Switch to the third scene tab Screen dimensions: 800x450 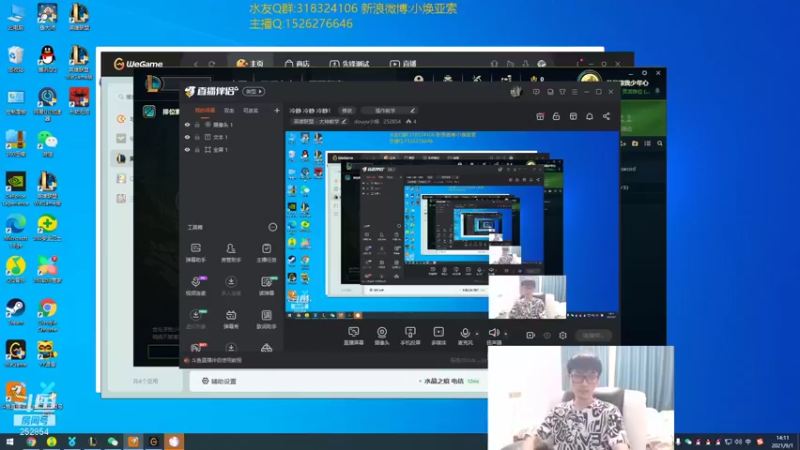pos(251,111)
